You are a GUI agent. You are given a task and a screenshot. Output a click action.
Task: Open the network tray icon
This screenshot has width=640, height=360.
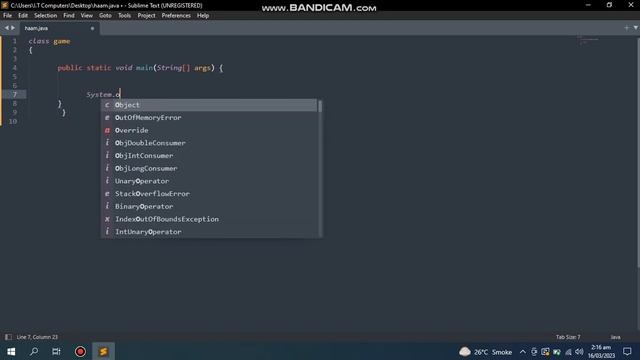point(568,351)
